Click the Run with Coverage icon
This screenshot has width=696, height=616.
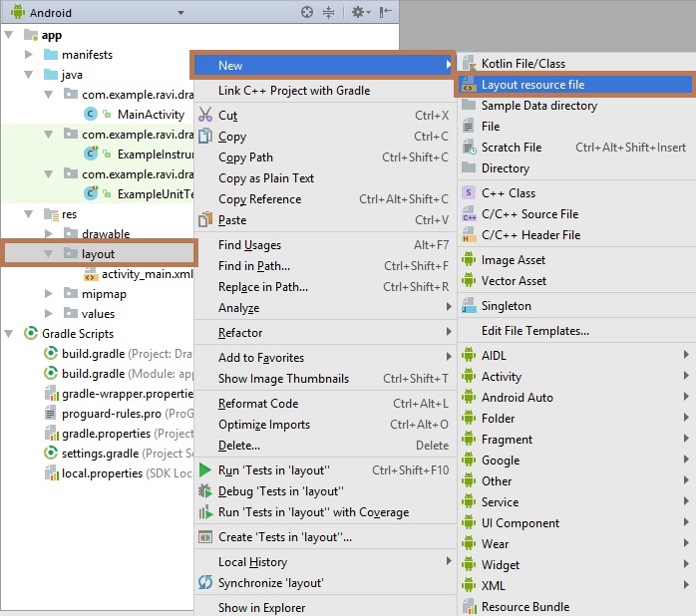pos(205,511)
